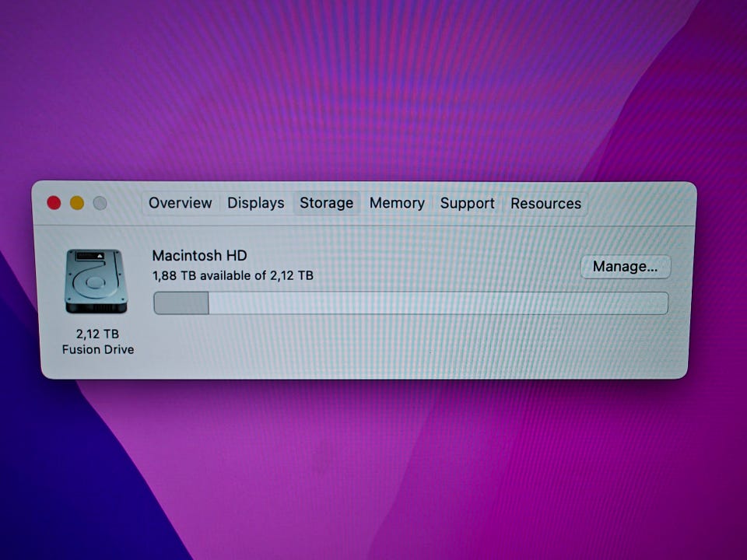Viewport: 747px width, 560px height.
Task: Click the Fusion Drive hard disk icon
Action: click(x=96, y=281)
